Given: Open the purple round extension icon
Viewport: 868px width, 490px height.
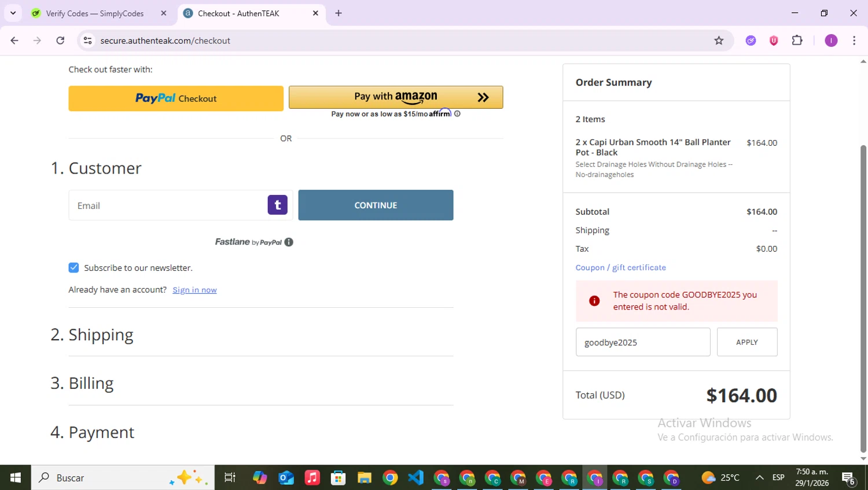Looking at the screenshot, I should coord(751,40).
